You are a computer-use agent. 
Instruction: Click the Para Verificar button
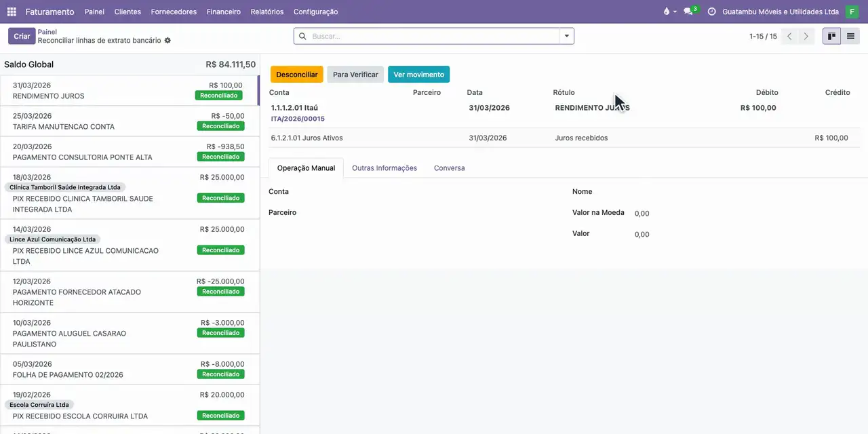(355, 75)
